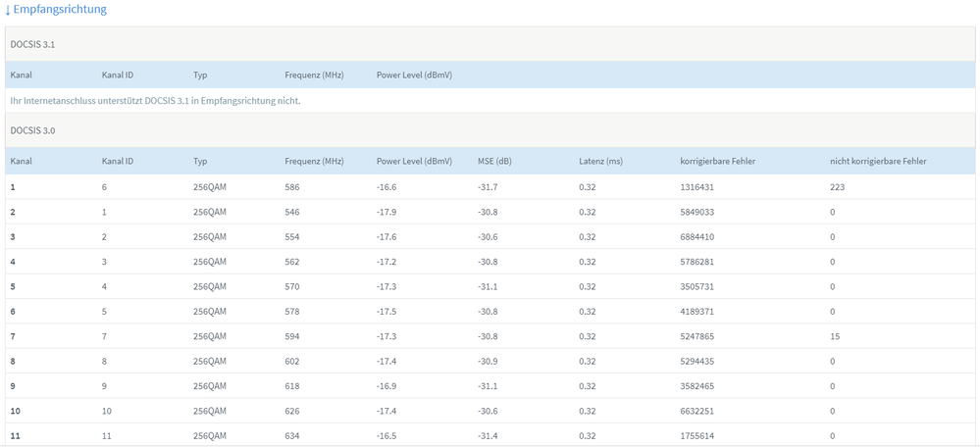
Task: Select frequency value 626
Action: (292, 412)
